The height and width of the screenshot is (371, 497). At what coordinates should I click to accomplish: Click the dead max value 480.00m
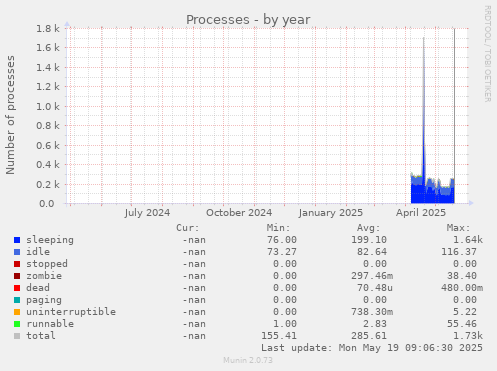point(462,288)
